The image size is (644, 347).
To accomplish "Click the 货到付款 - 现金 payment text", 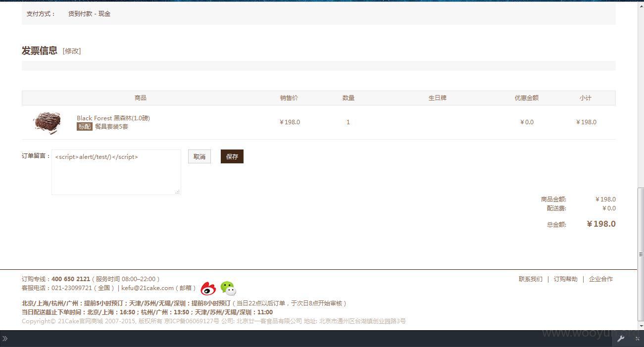I will [89, 14].
